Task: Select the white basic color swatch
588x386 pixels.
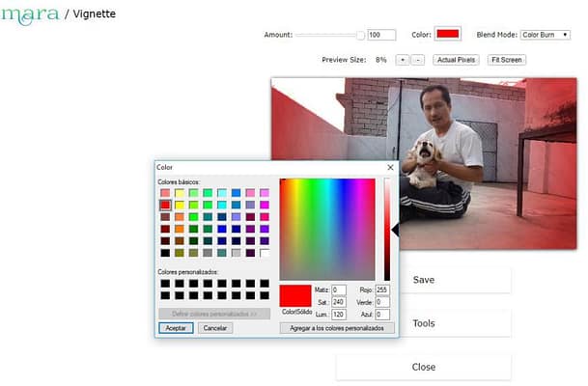Action: tap(265, 252)
